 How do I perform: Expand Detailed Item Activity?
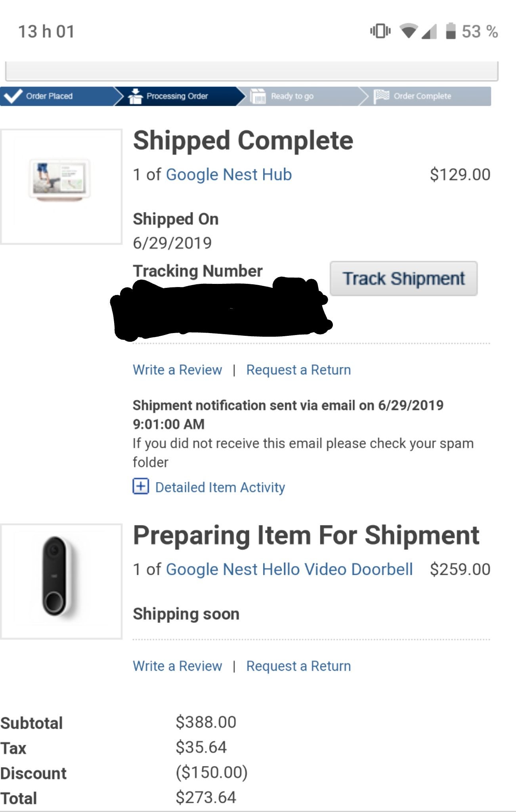208,487
